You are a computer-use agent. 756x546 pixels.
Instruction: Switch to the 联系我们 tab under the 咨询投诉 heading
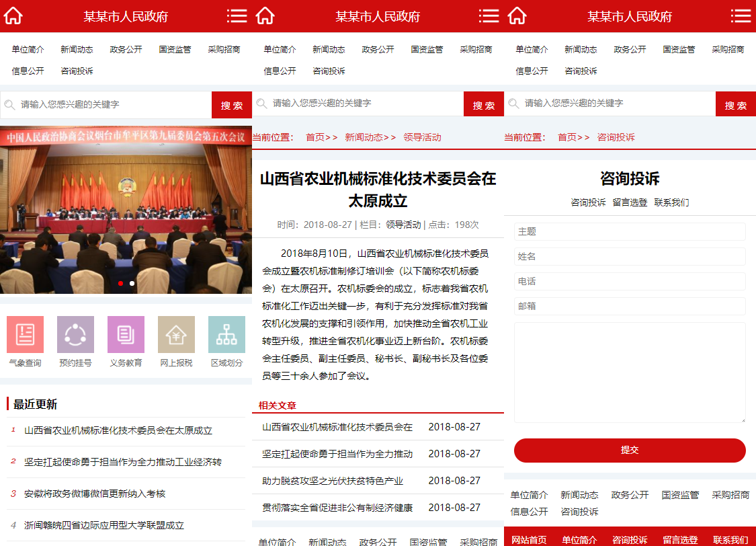click(671, 202)
